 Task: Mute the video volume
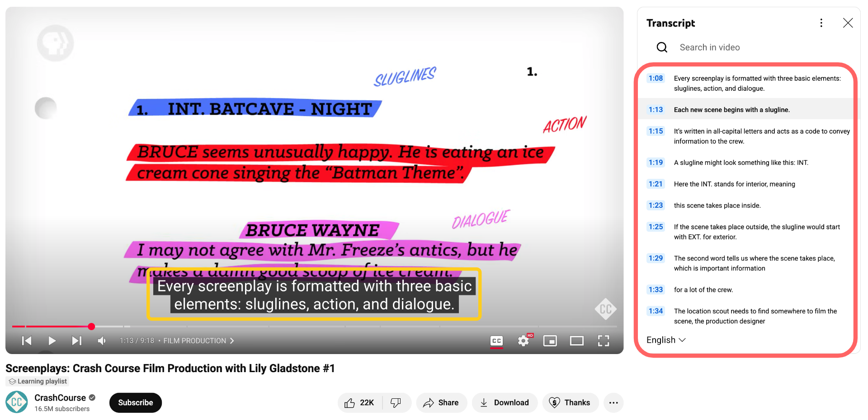[x=102, y=341]
